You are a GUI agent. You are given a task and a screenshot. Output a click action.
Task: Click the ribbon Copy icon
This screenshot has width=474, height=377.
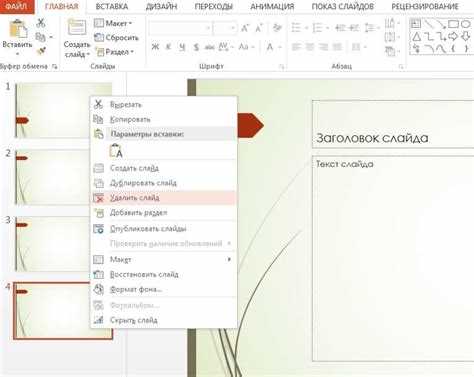(x=41, y=37)
